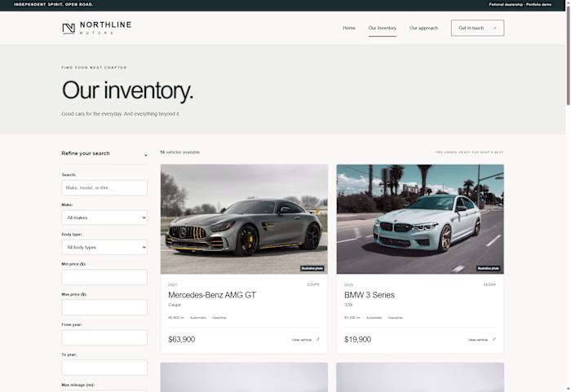
Task: Click the From year input field
Action: (x=104, y=337)
